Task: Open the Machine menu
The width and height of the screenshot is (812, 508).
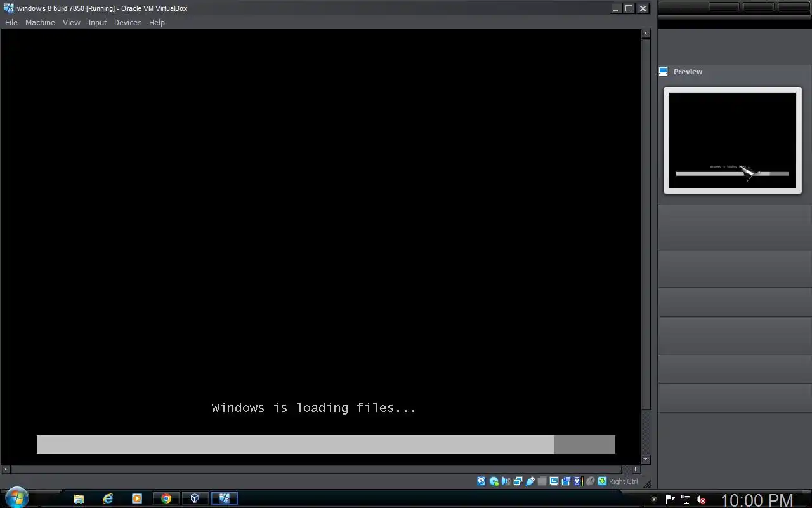Action: [40, 22]
